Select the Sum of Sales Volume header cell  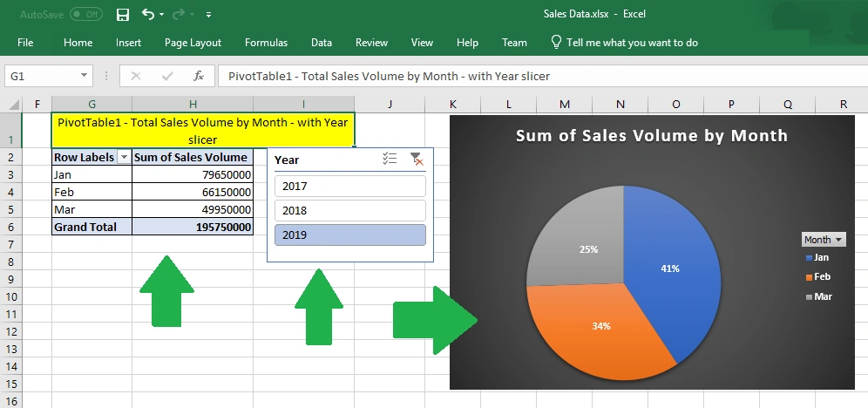[193, 157]
